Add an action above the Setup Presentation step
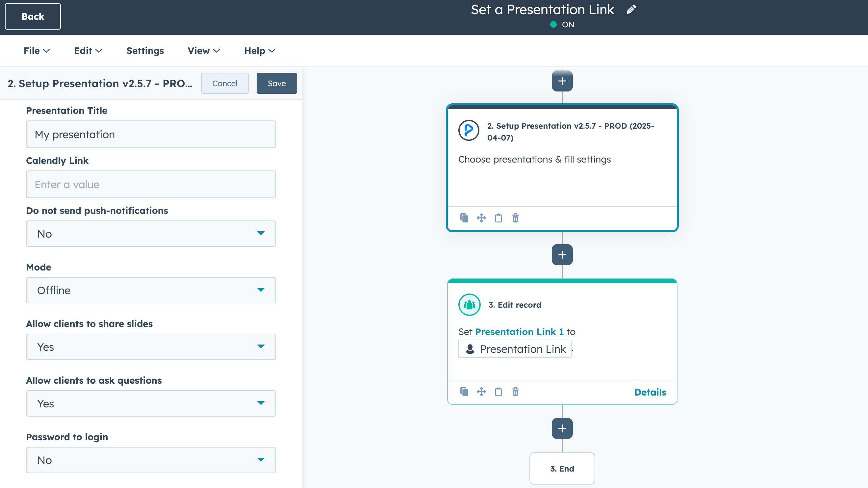Viewport: 868px width, 488px height. click(562, 81)
